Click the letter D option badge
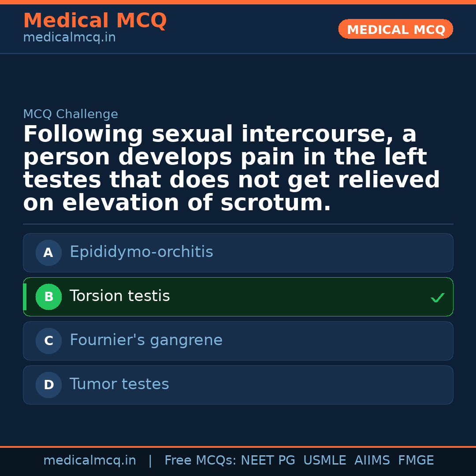 coord(48,385)
